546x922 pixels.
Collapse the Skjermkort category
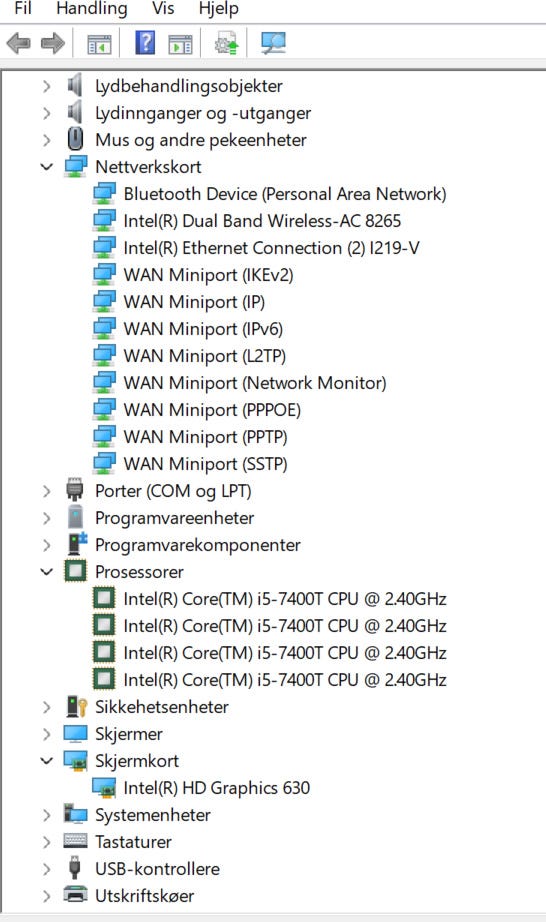pos(46,761)
